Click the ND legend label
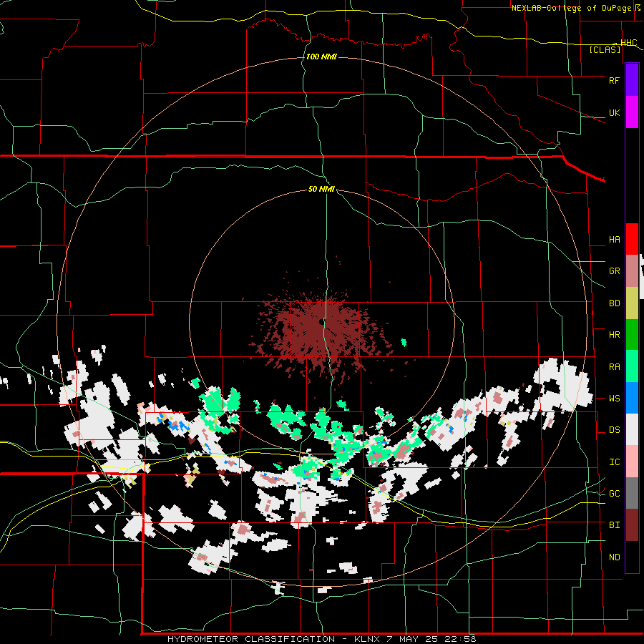Viewport: 644px width, 644px height. pos(614,557)
